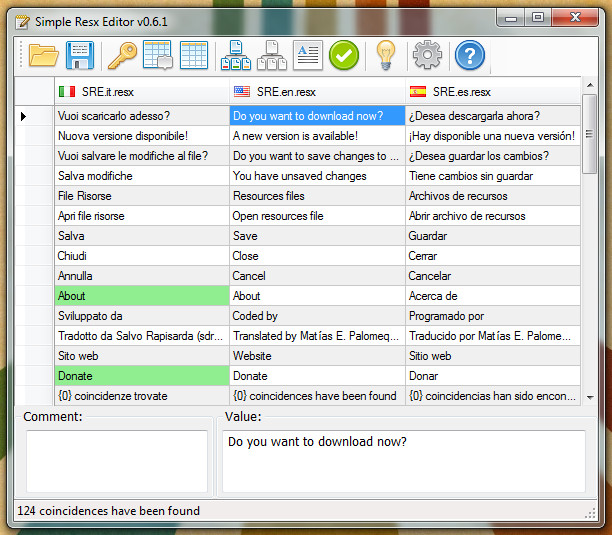Select cell 'Resources files'
This screenshot has height=535, width=612.
[317, 196]
